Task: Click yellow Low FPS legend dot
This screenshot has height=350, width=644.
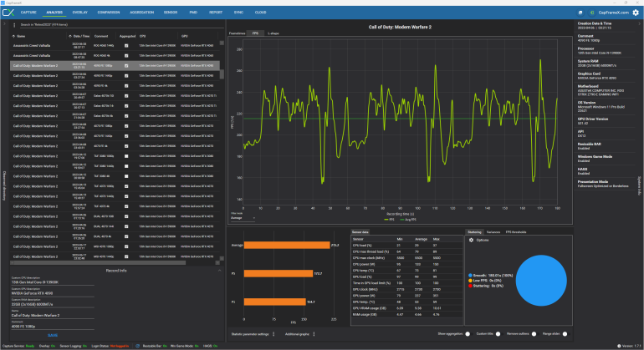Action: tap(470, 281)
